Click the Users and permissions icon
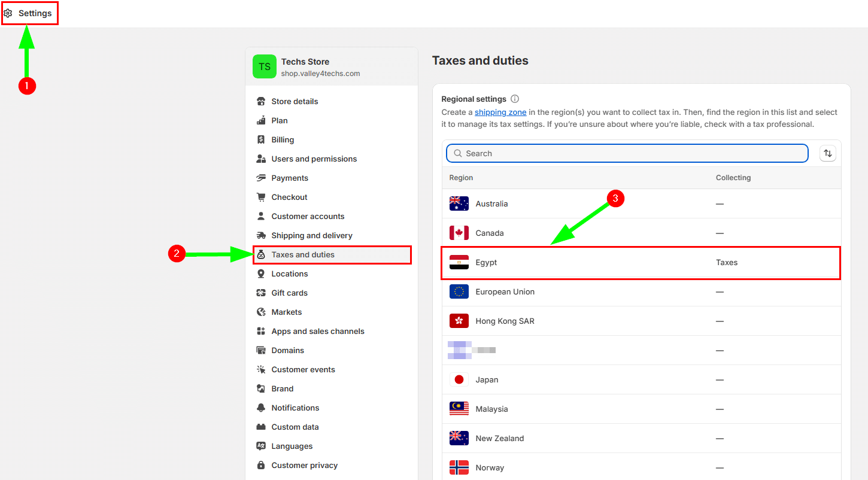The image size is (868, 480). coord(261,159)
